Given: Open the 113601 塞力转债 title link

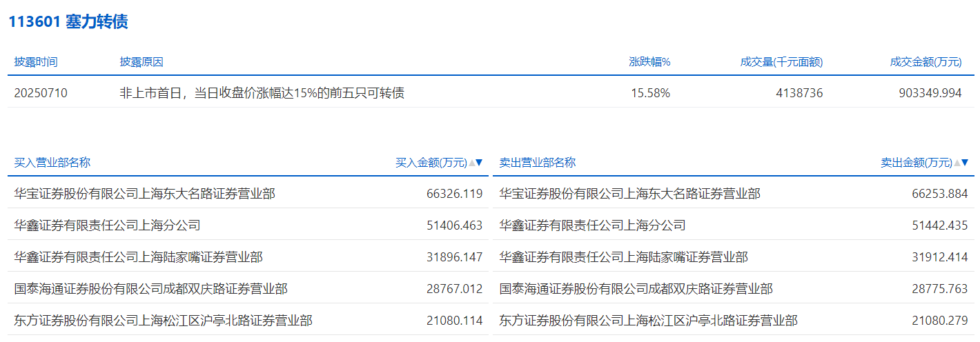Looking at the screenshot, I should pyautogui.click(x=68, y=22).
